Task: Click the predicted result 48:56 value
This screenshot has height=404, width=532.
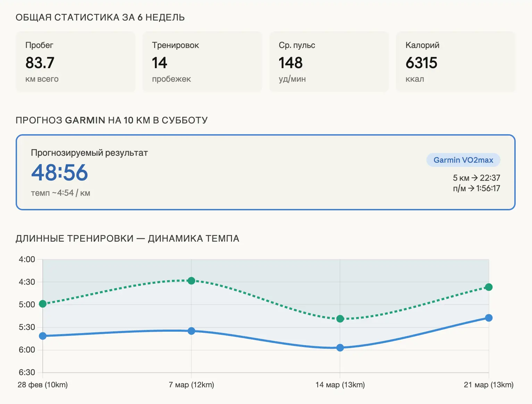Action: [60, 172]
